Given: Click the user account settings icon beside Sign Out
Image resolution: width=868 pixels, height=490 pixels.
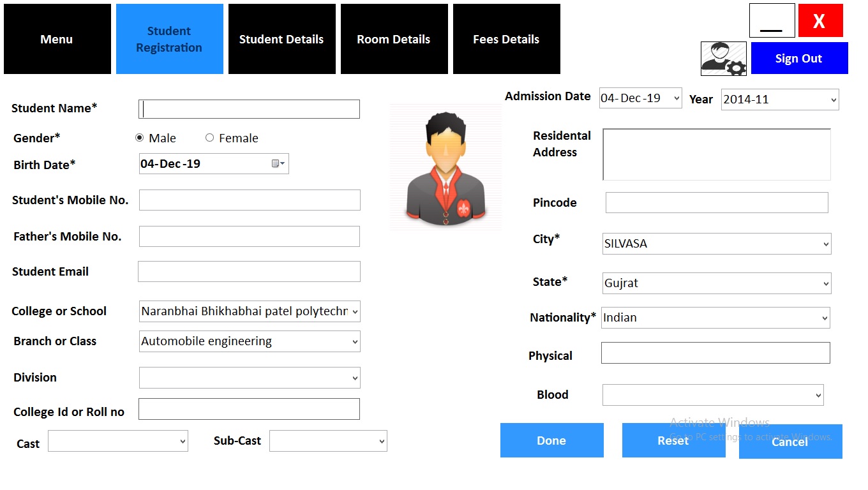Looking at the screenshot, I should click(x=723, y=58).
